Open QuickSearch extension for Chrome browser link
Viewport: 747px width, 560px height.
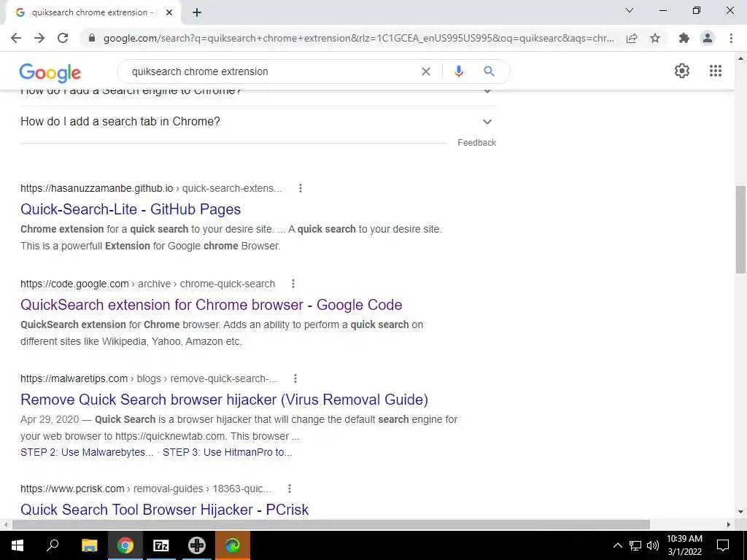211,305
